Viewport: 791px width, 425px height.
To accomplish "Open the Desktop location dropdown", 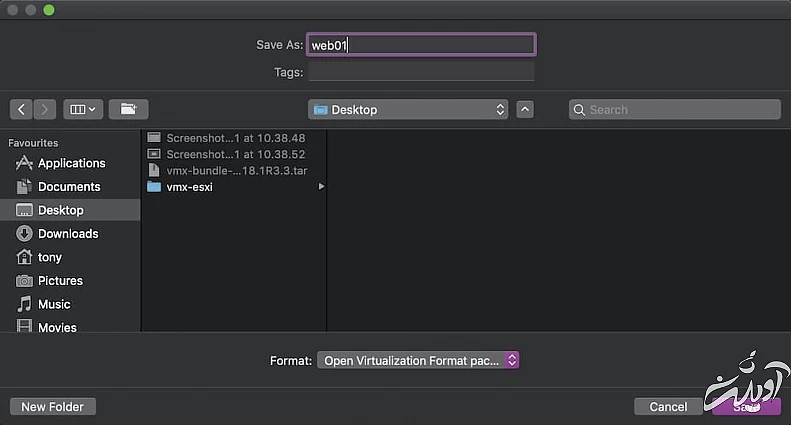I will click(x=408, y=110).
